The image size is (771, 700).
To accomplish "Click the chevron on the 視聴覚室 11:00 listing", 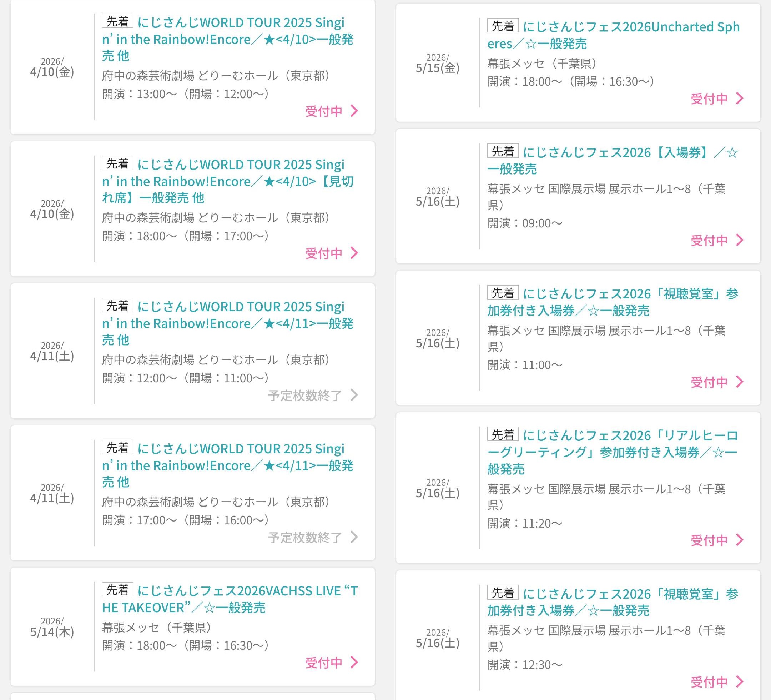I will click(740, 382).
